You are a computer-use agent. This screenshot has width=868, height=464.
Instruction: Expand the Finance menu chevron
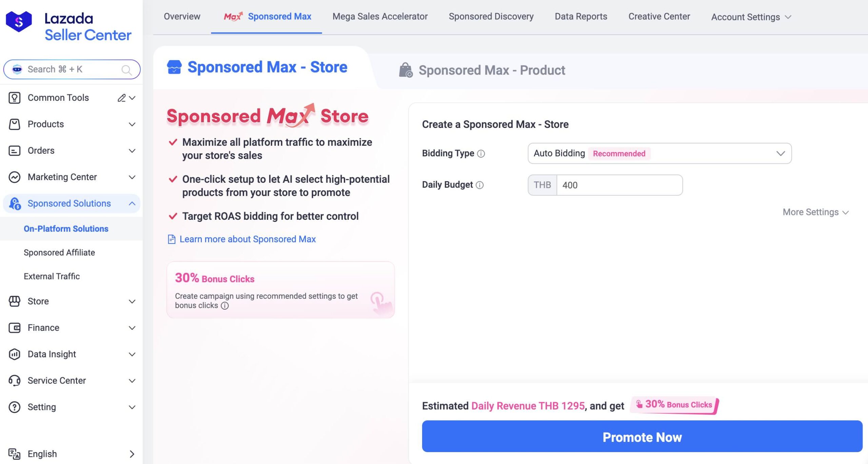click(132, 328)
